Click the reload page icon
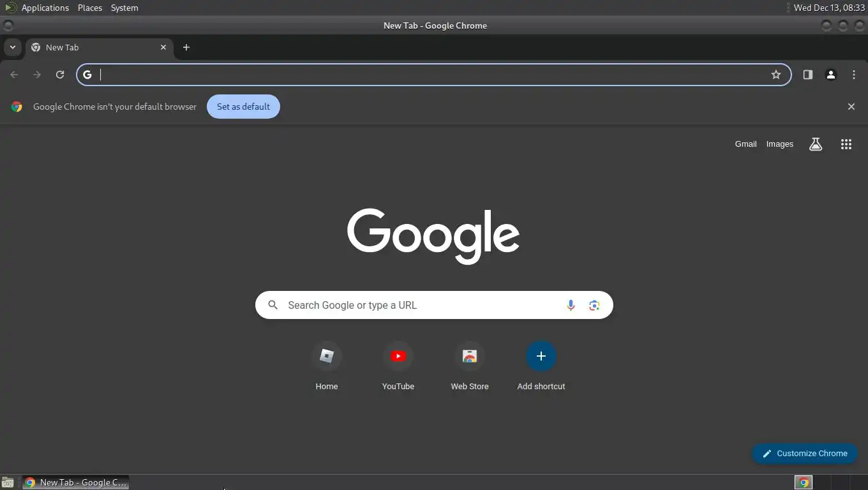Image resolution: width=868 pixels, height=490 pixels. [60, 75]
